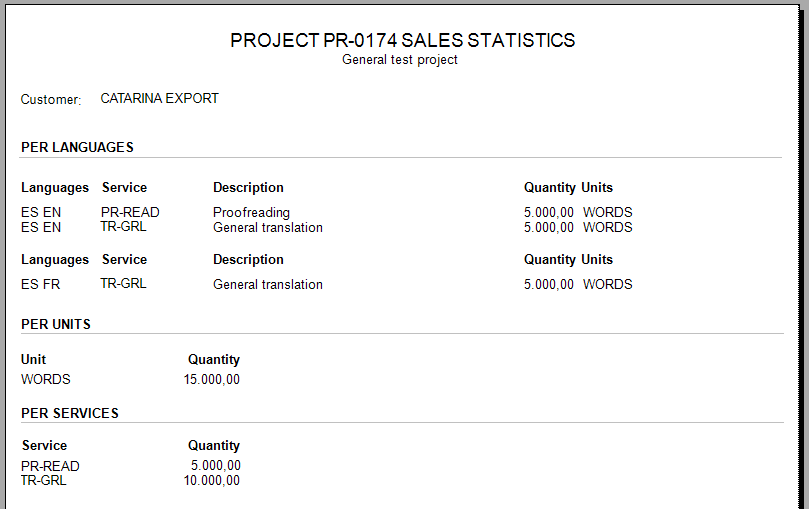Click WORDS under the Unit column
The height and width of the screenshot is (509, 809).
pos(46,379)
